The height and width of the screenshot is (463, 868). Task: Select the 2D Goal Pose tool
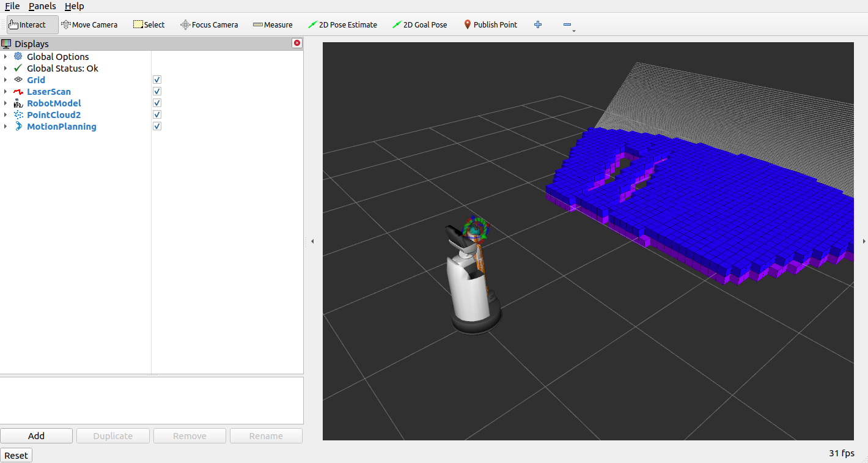pos(420,24)
